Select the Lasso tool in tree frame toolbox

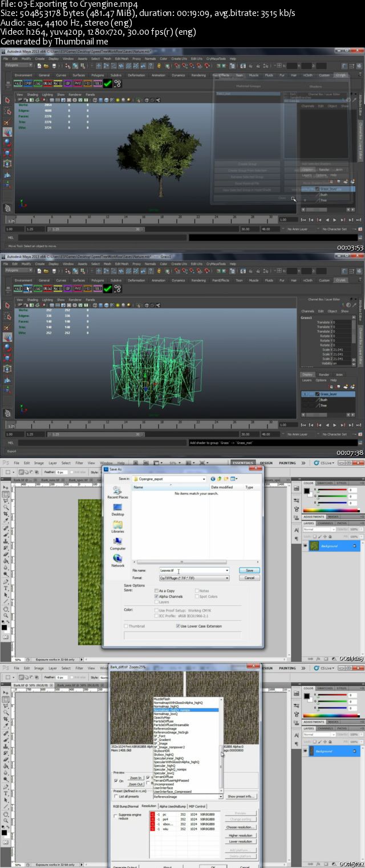(7, 111)
